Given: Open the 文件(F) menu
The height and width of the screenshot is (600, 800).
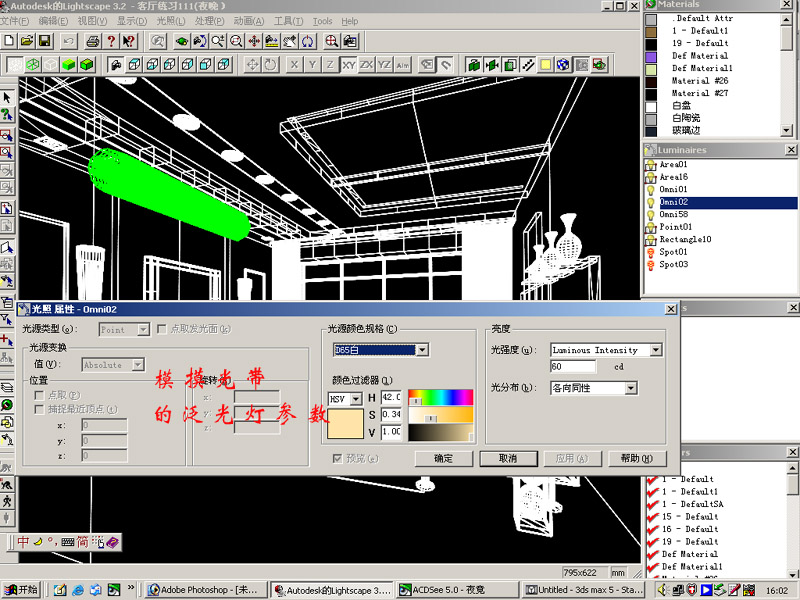Looking at the screenshot, I should (14, 21).
